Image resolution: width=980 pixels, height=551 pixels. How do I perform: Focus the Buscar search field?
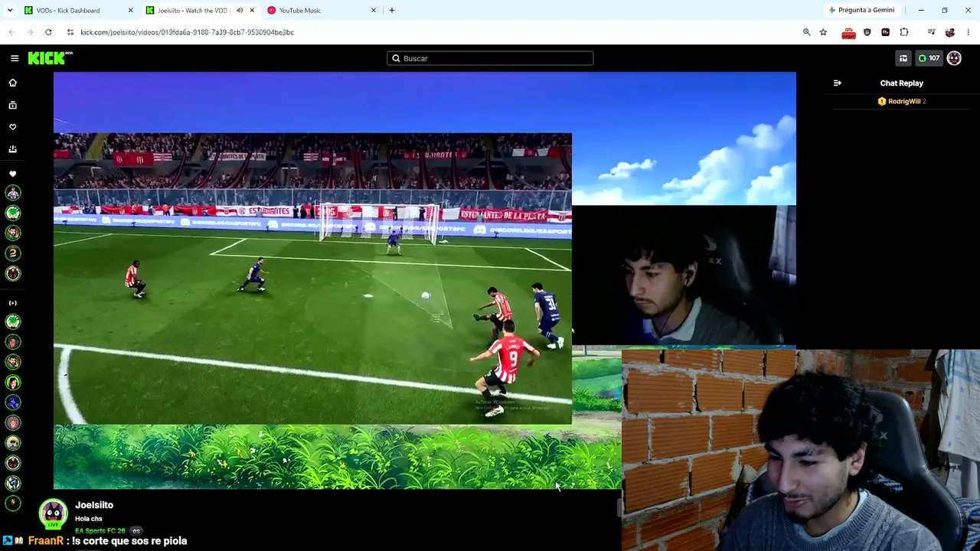[x=490, y=58]
